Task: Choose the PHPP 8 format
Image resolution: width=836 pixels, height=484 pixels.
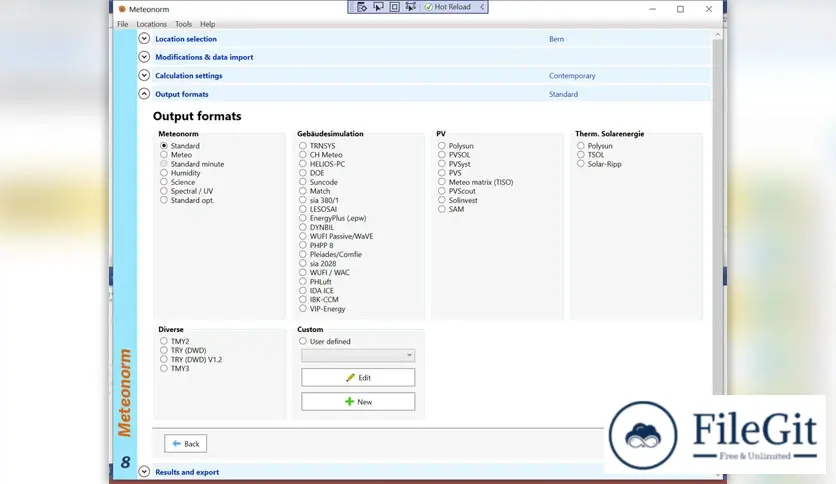Action: (316, 245)
